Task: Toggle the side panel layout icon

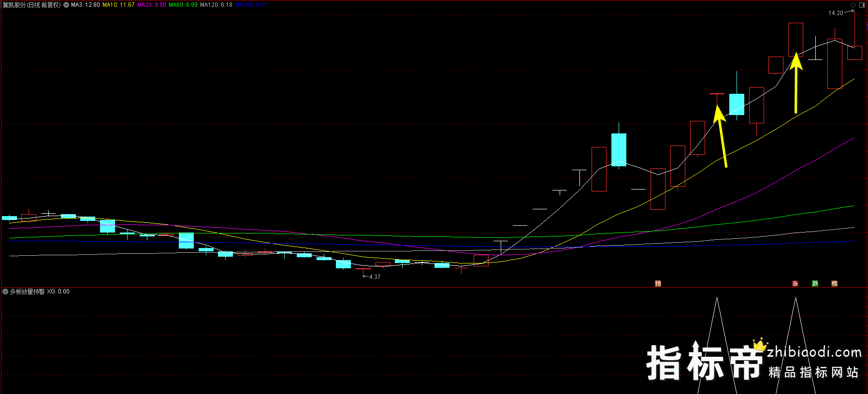Action: point(862,5)
